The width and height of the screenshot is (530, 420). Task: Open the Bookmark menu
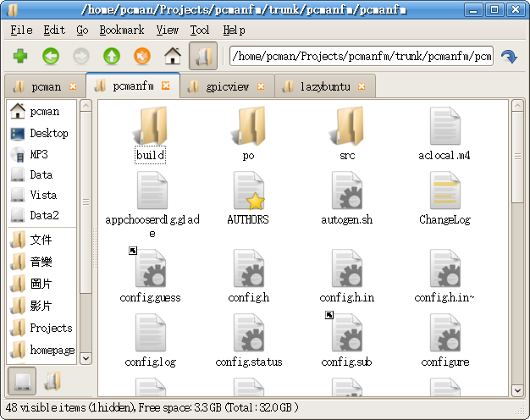point(122,30)
